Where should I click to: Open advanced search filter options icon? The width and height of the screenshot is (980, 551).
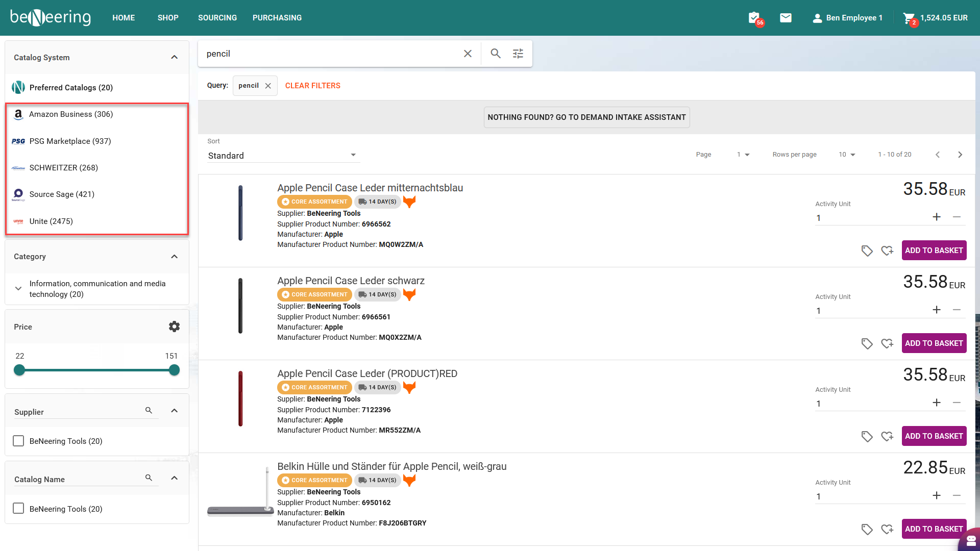518,54
